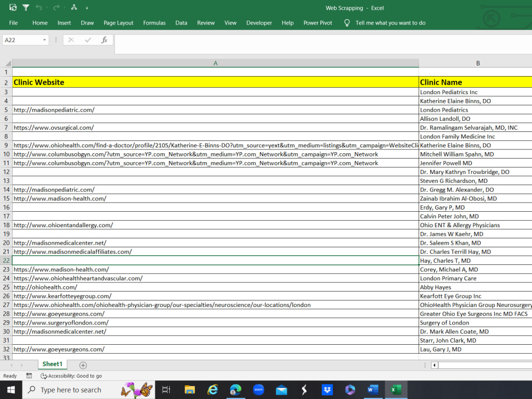Screen dimensions: 532x399
Task: Switch to the Home ribbon tab
Action: pos(40,23)
